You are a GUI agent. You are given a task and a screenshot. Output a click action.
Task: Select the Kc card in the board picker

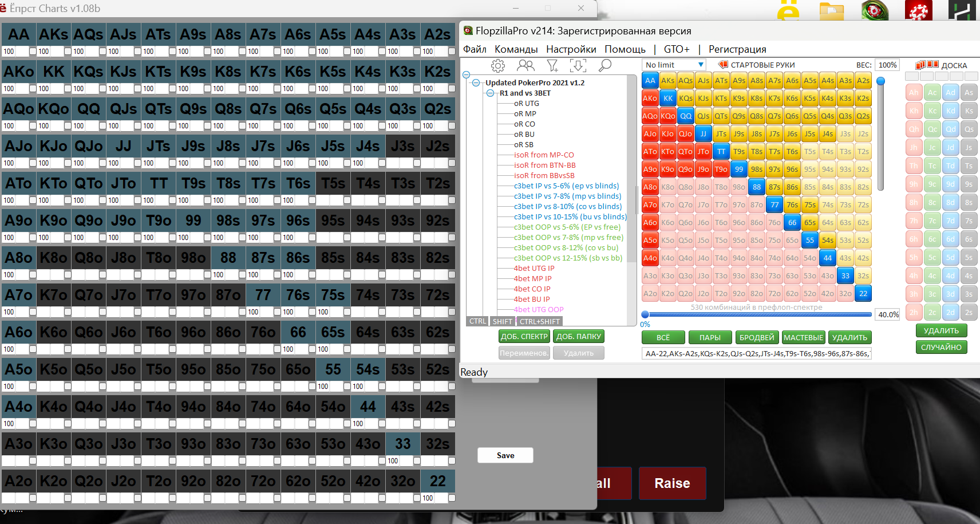coord(932,111)
